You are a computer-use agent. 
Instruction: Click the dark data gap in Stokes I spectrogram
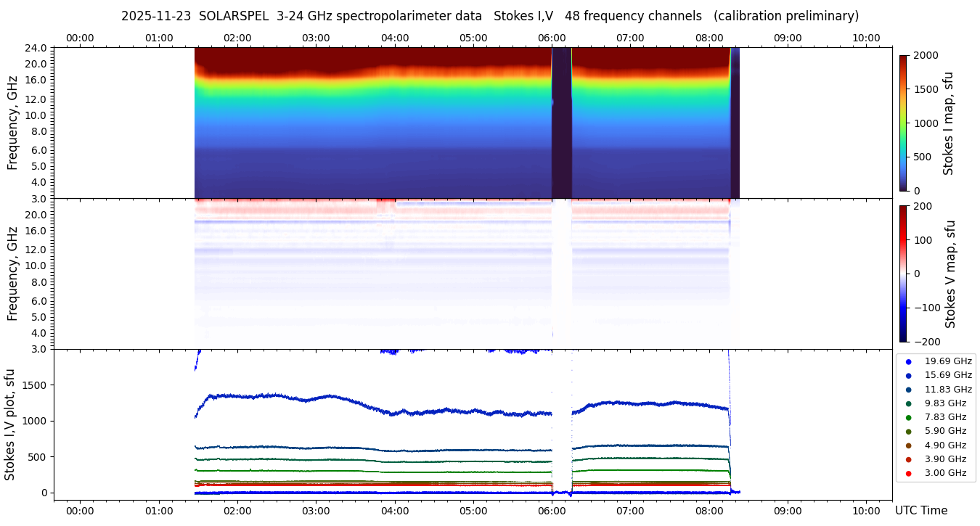(x=561, y=123)
